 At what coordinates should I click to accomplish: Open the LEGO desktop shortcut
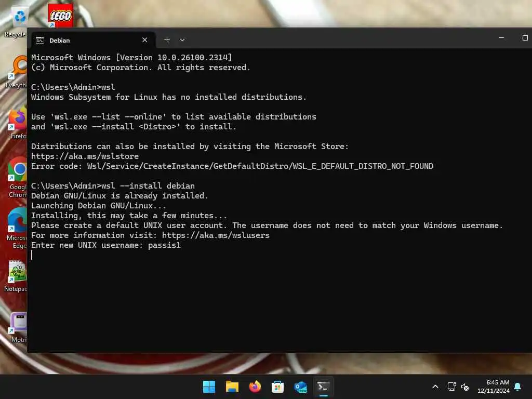pos(60,16)
